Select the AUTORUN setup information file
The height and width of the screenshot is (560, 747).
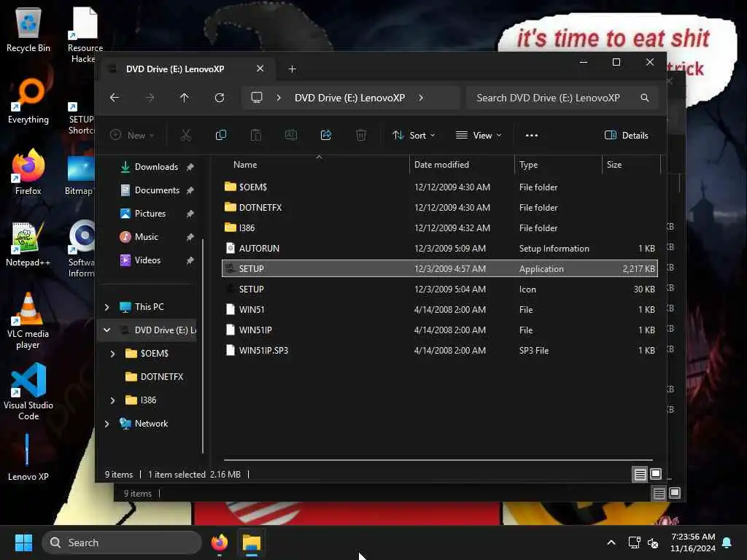point(440,249)
